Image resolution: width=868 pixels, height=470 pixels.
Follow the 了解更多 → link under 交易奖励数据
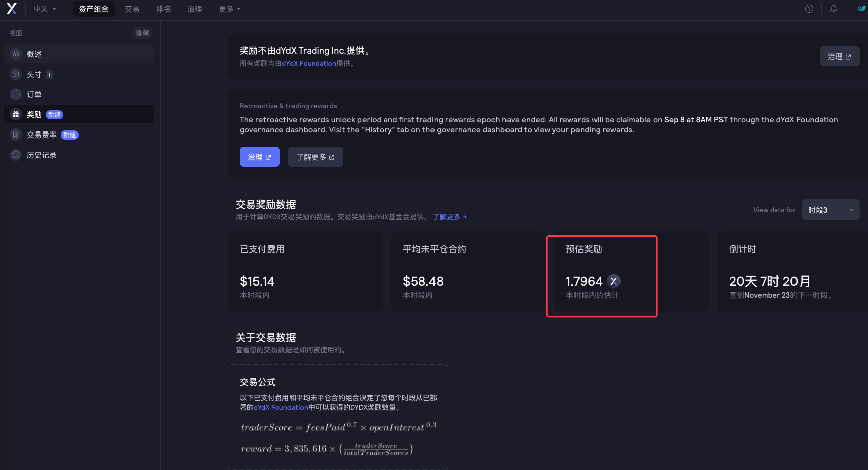pos(450,217)
